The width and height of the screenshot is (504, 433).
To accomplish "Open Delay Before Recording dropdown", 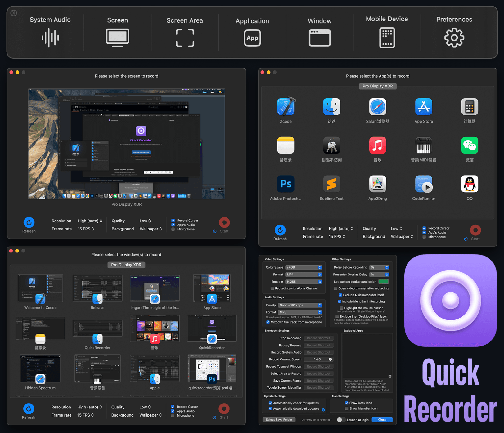I will (379, 267).
